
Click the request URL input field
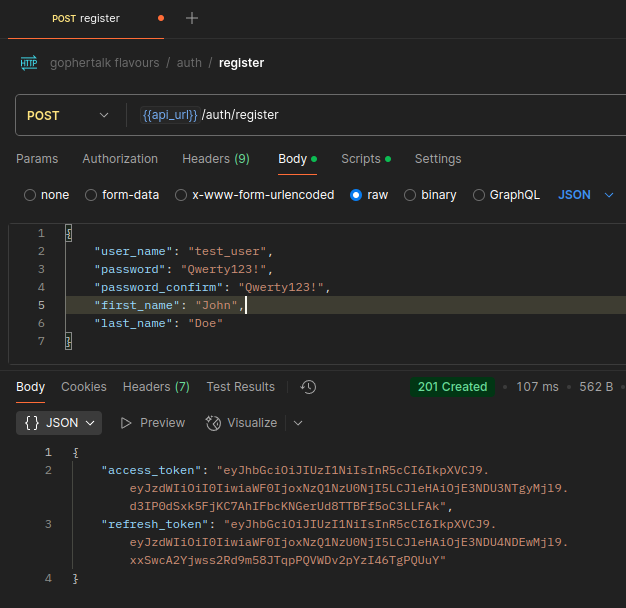tap(375, 115)
